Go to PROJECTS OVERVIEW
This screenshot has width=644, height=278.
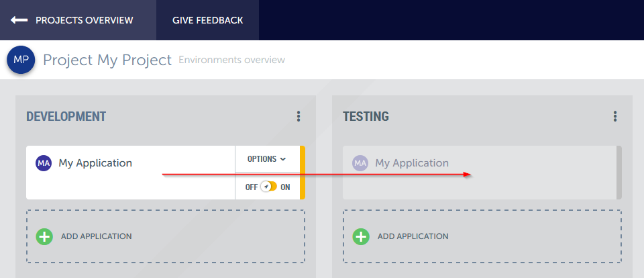pos(84,20)
